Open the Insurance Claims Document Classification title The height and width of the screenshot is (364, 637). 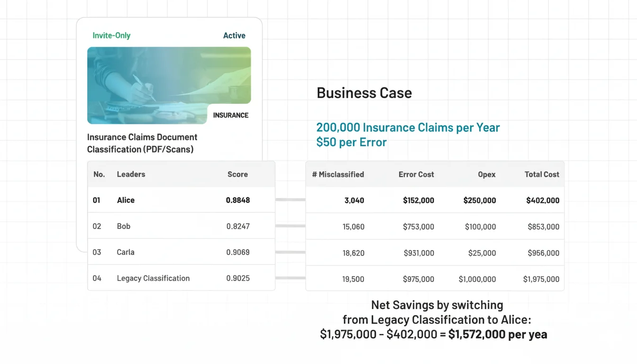coord(142,143)
